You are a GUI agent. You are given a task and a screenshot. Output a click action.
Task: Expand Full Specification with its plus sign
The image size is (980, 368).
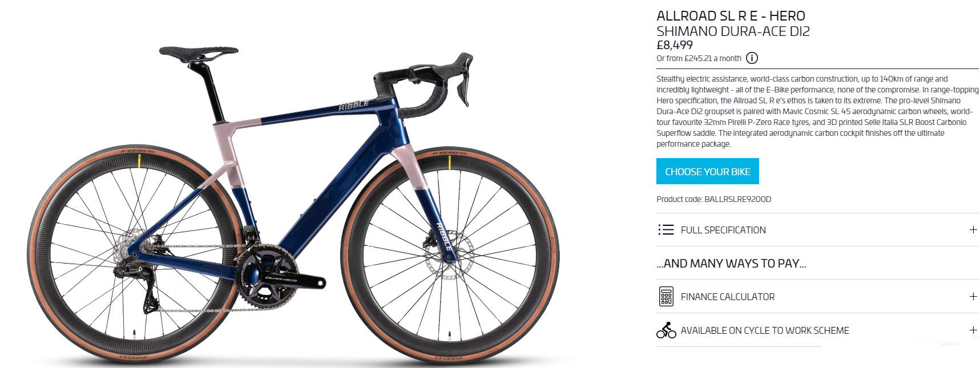(x=973, y=230)
